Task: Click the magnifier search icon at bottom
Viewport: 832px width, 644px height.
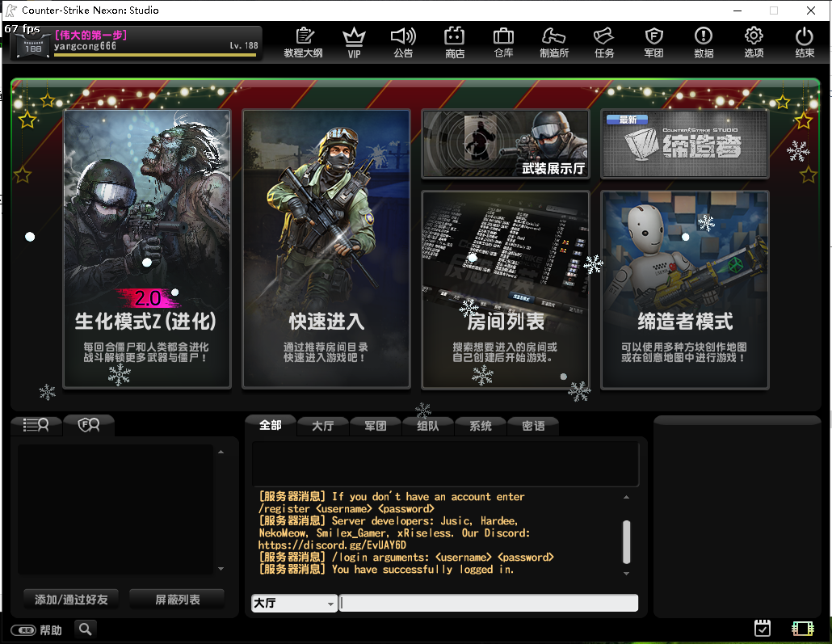Action: [x=85, y=629]
